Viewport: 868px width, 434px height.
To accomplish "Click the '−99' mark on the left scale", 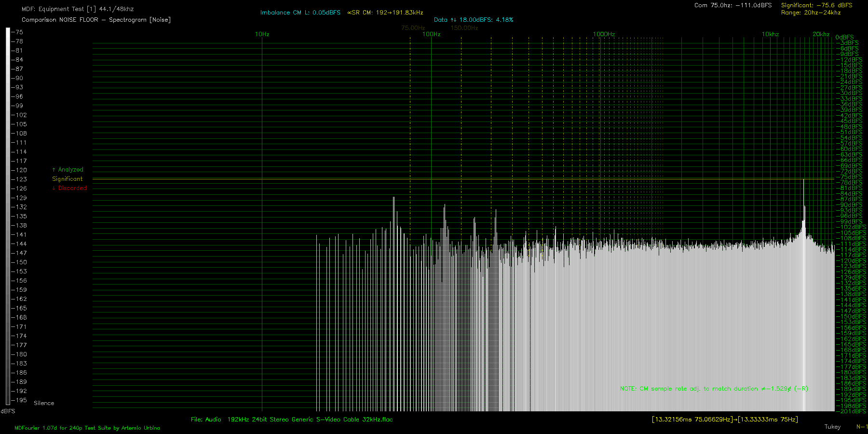I will (18, 106).
